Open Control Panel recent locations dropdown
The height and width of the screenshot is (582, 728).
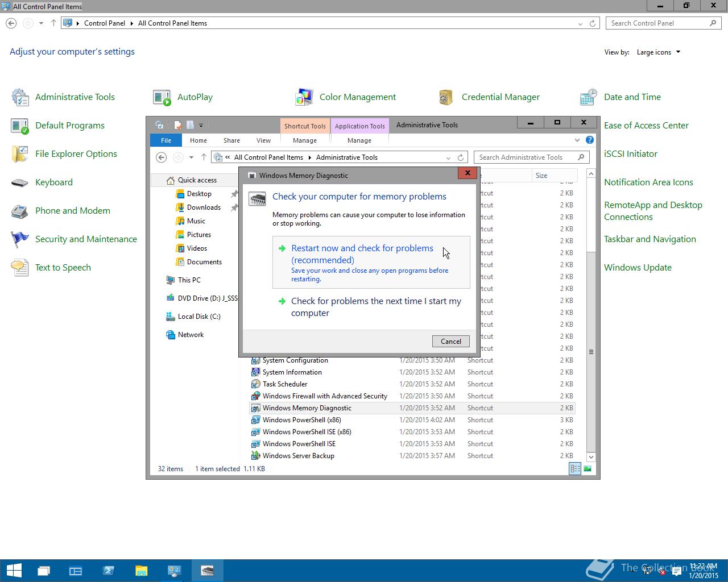coord(41,23)
